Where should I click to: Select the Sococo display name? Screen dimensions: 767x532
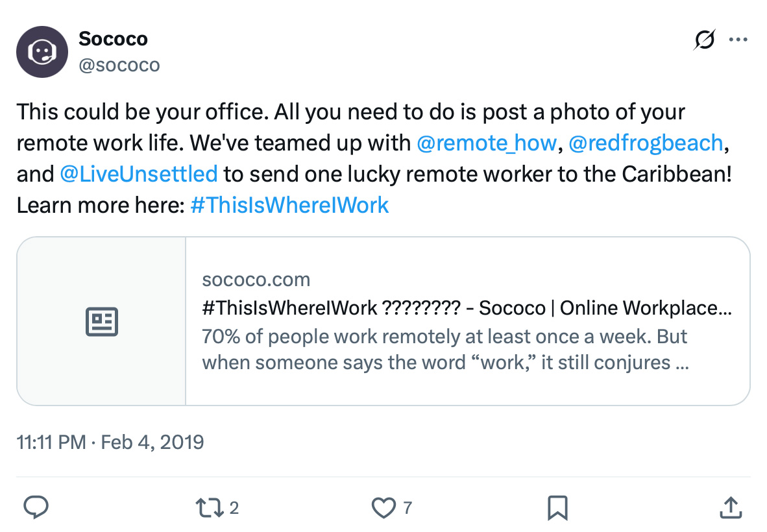[114, 39]
